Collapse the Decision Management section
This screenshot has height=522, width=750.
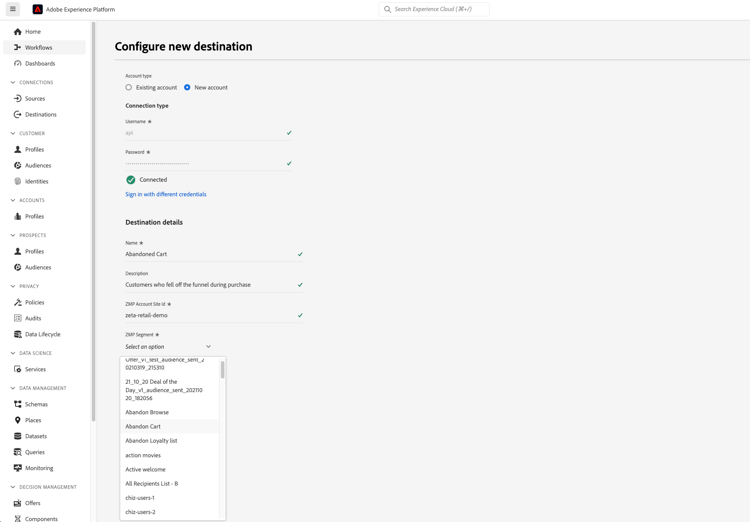click(x=12, y=487)
